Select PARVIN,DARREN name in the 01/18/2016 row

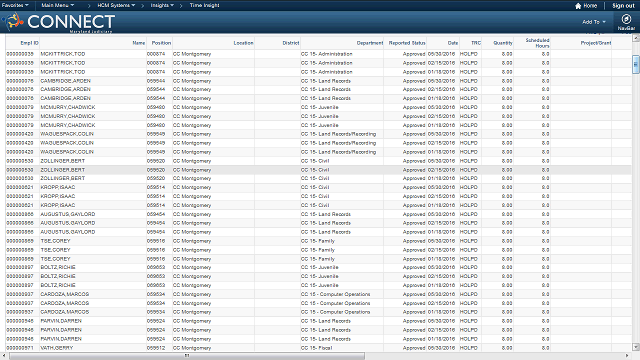tap(61, 339)
